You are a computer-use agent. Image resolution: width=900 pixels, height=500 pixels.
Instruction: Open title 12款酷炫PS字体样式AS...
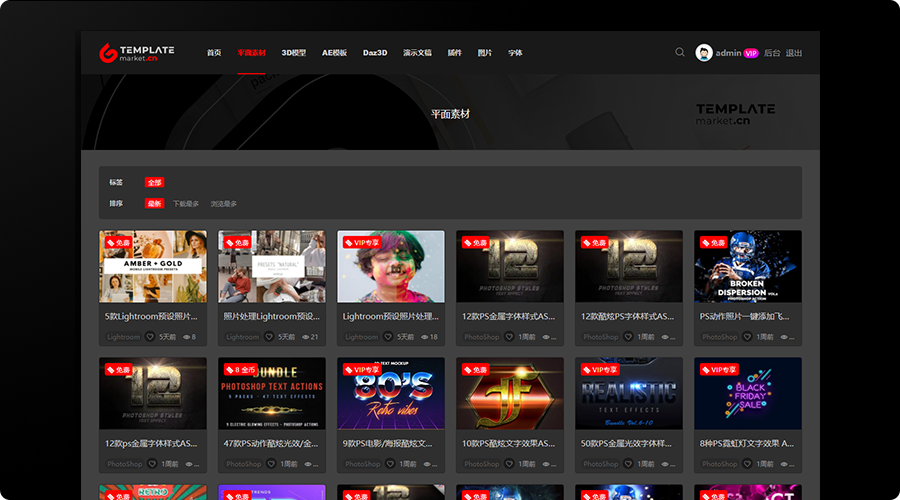click(x=627, y=316)
